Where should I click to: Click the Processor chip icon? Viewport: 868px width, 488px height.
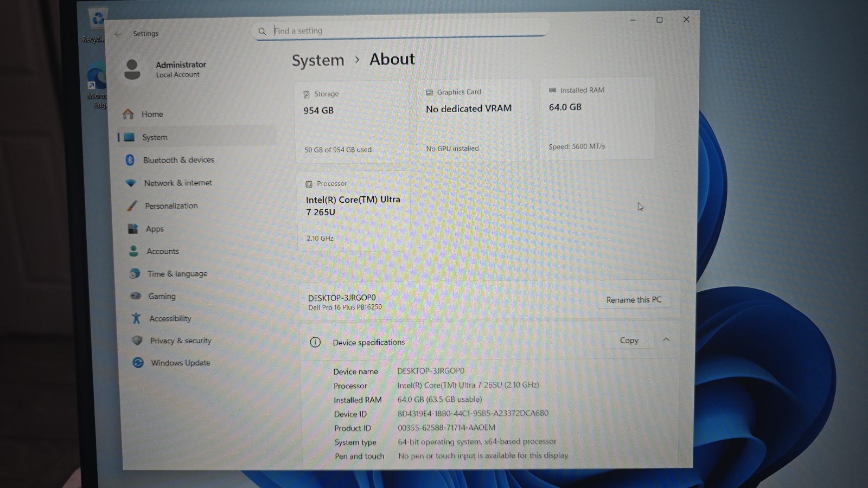(309, 184)
